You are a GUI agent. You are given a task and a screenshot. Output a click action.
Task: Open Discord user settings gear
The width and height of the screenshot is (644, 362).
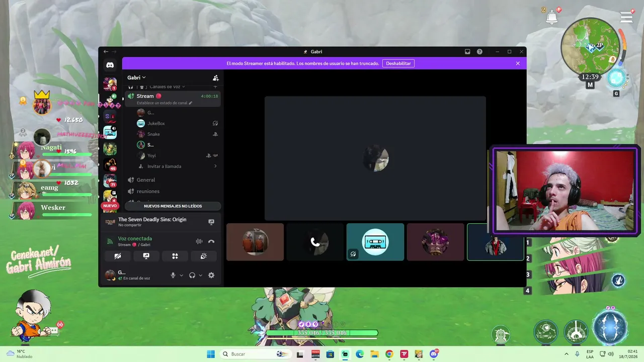point(211,275)
